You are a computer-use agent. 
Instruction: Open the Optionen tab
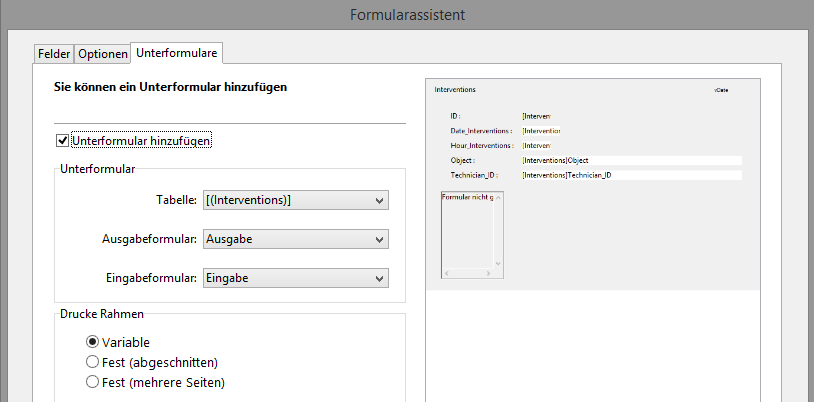[x=103, y=52]
